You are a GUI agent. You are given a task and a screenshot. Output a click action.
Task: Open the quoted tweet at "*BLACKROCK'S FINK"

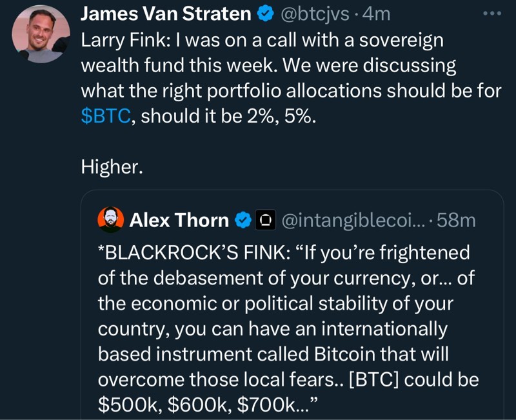[x=284, y=253]
